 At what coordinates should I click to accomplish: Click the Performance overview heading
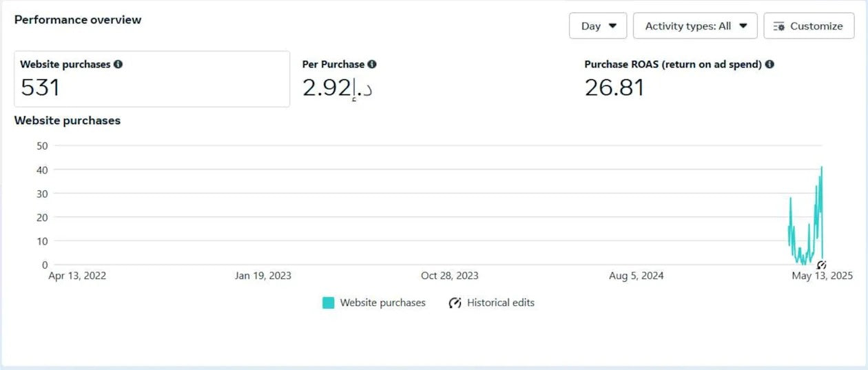78,20
